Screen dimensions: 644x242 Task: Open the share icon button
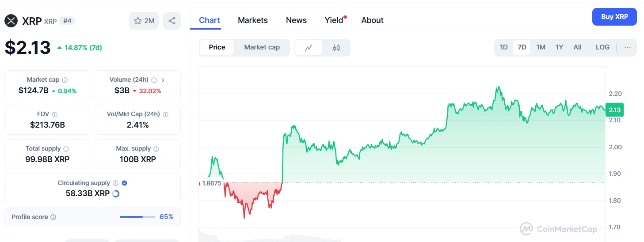click(x=172, y=21)
